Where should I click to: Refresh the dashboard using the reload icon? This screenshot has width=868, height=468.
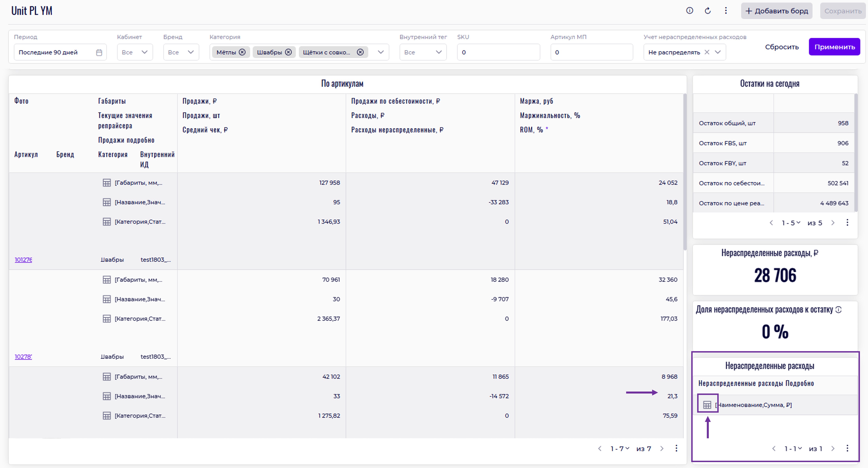pos(708,11)
